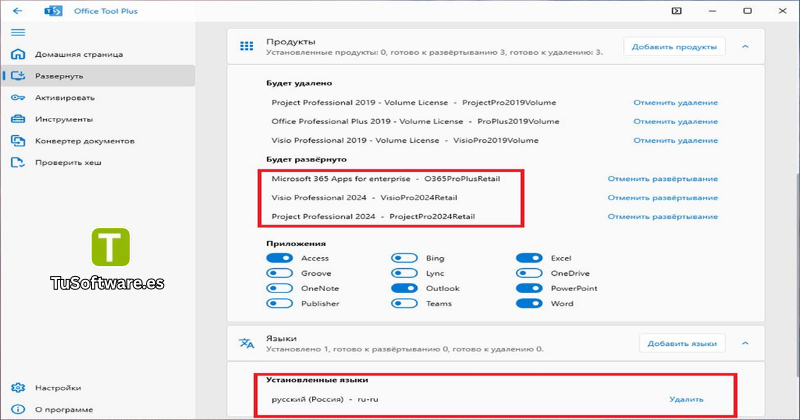Collapse the Языки section chevron
This screenshot has height=420, width=800.
point(745,343)
